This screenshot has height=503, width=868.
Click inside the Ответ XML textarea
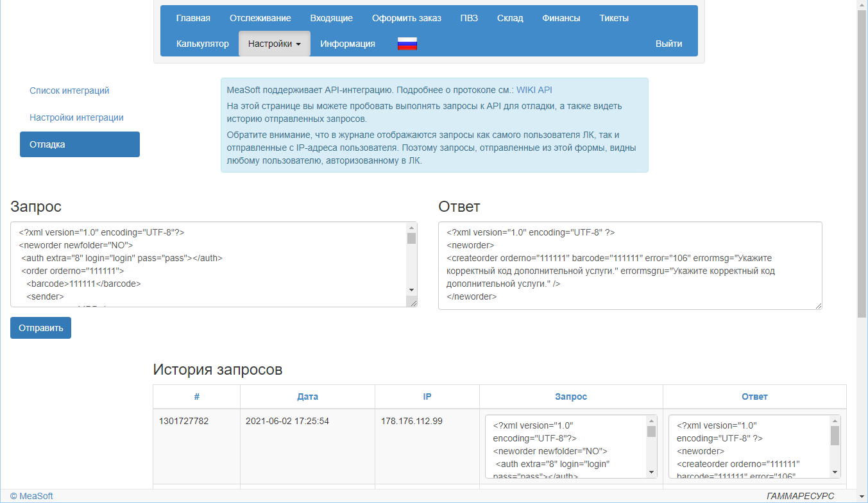(x=630, y=266)
